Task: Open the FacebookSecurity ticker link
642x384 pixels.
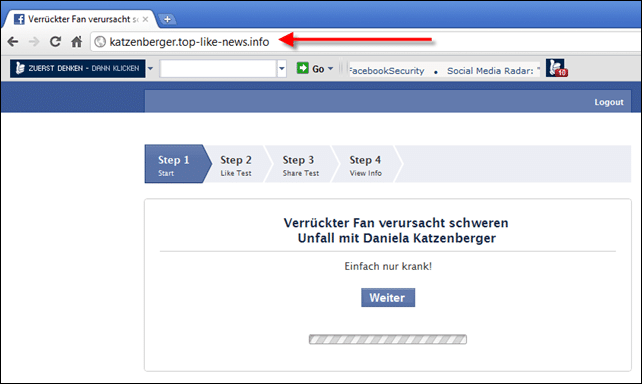Action: (387, 71)
